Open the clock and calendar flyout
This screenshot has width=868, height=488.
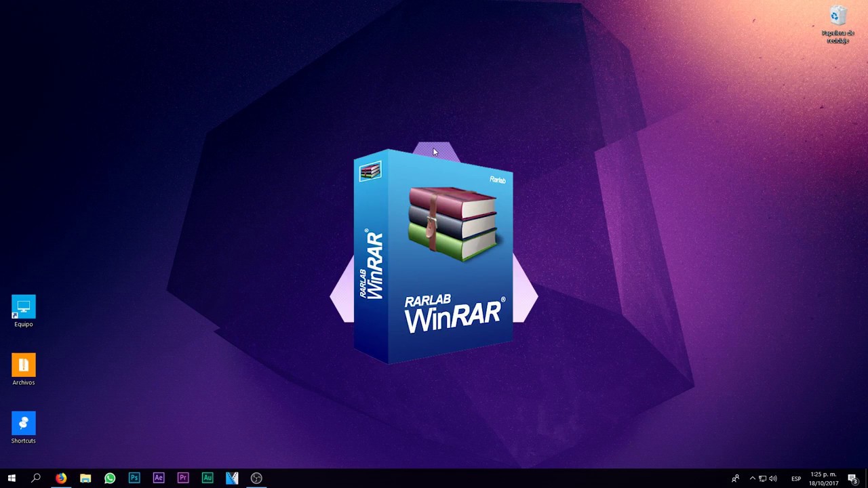click(823, 479)
